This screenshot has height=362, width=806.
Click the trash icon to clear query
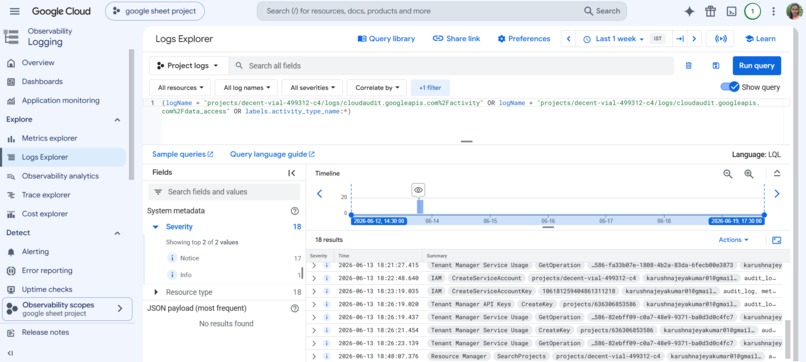(x=689, y=66)
